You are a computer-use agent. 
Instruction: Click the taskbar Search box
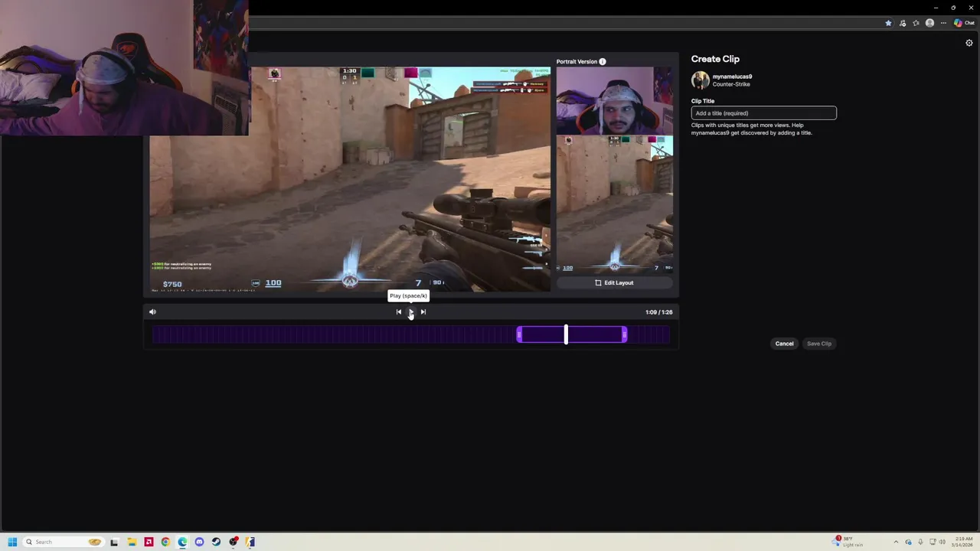pyautogui.click(x=63, y=542)
